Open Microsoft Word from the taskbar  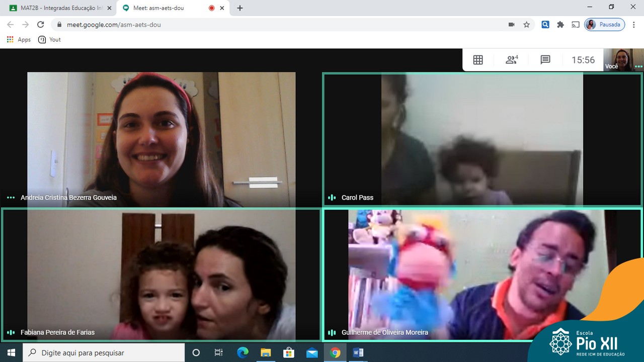pos(358,353)
